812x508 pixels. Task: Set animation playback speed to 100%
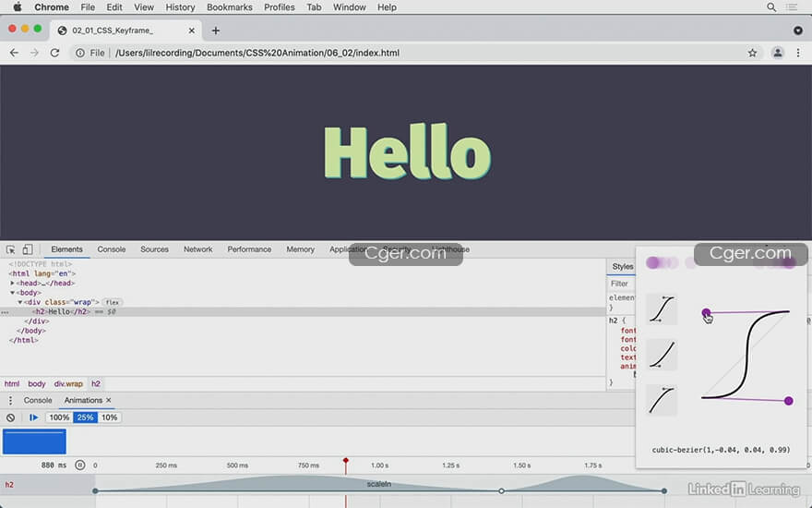[59, 417]
